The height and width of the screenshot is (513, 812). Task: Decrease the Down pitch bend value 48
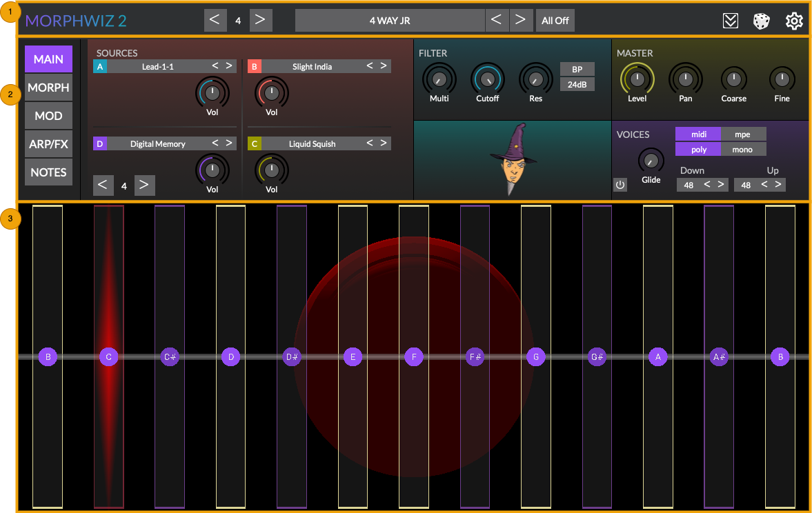tap(708, 184)
